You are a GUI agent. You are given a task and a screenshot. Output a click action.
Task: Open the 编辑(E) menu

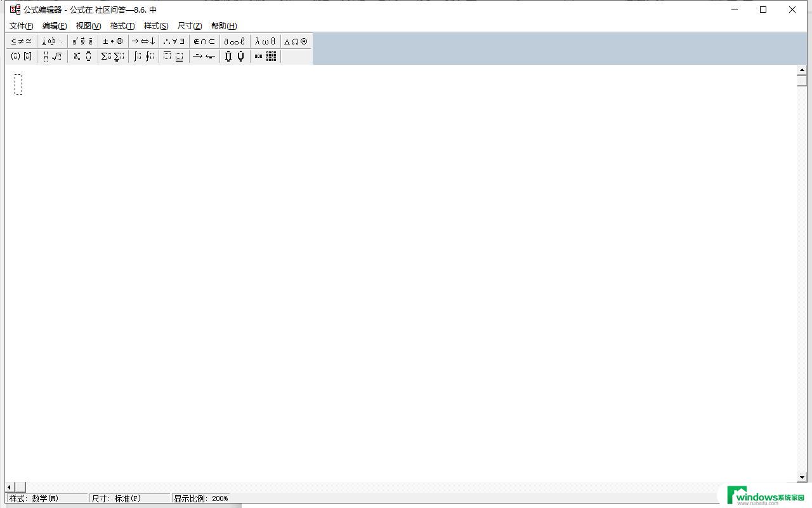55,26
